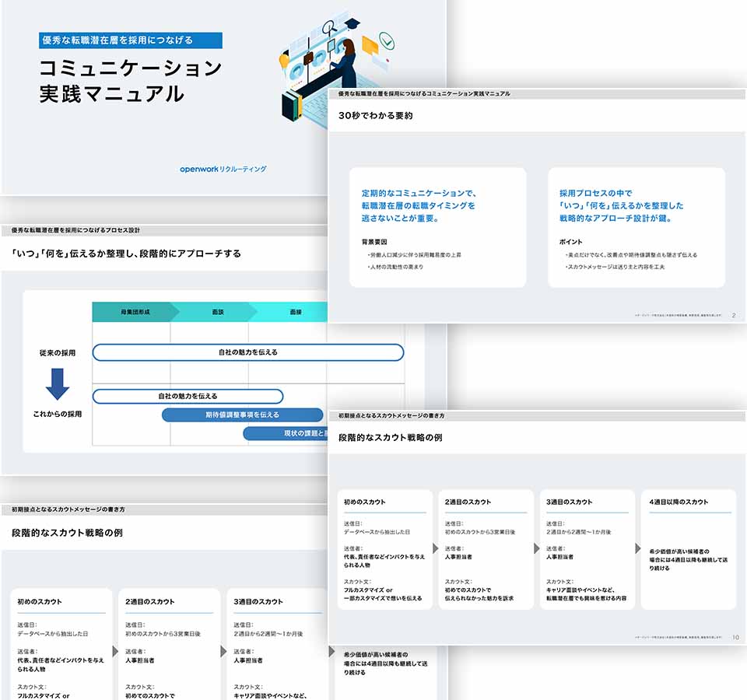Select the 面接 process step

pos(296,312)
